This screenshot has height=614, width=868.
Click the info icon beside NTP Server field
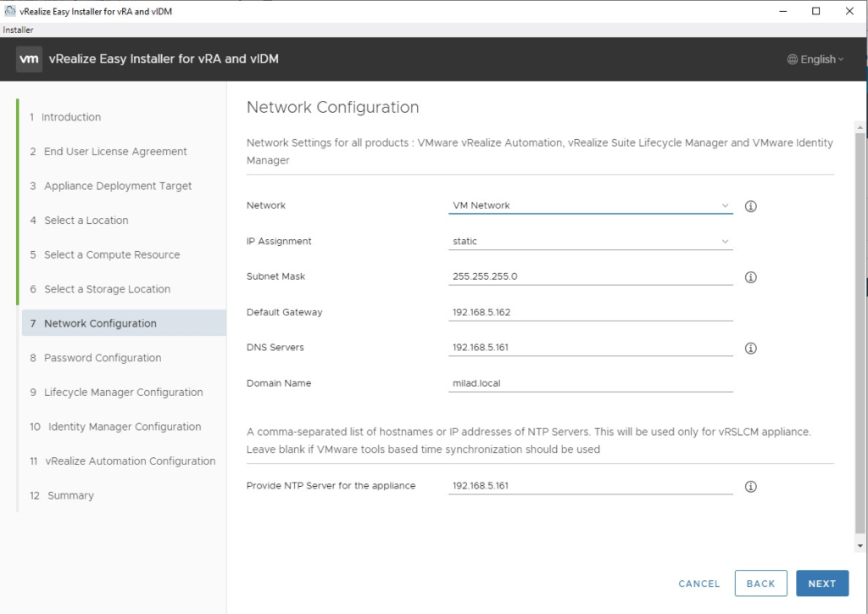[751, 487]
